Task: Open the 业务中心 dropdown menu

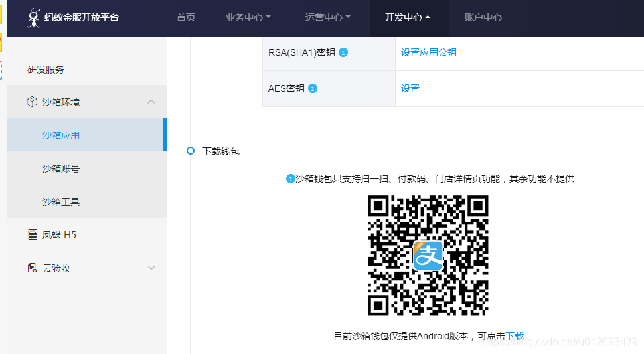Action: point(248,17)
